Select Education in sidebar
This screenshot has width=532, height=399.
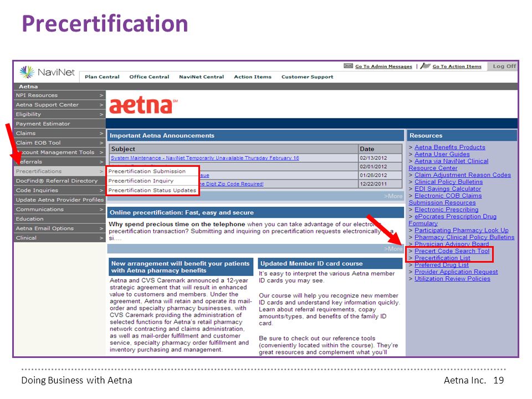click(x=59, y=219)
